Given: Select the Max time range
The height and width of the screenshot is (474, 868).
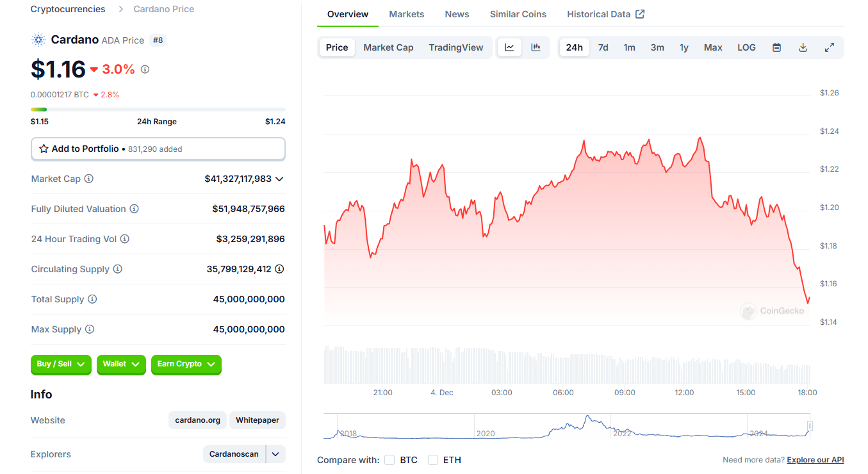Looking at the screenshot, I should pyautogui.click(x=713, y=47).
